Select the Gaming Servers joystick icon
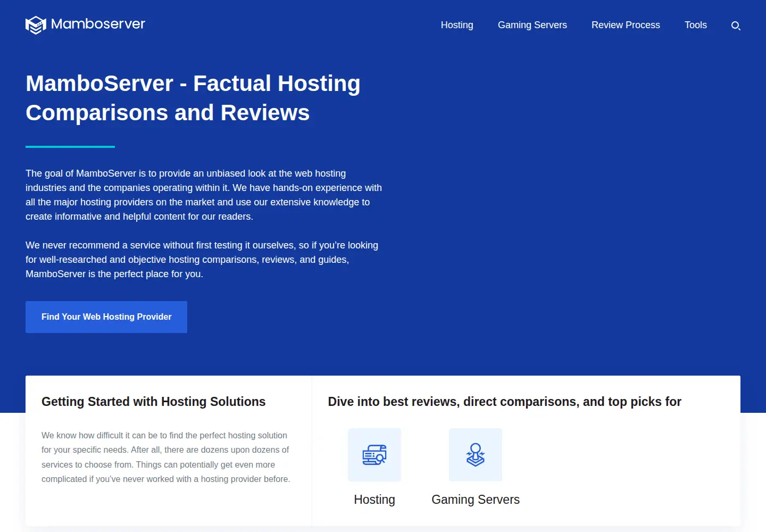The image size is (766, 532). (476, 455)
